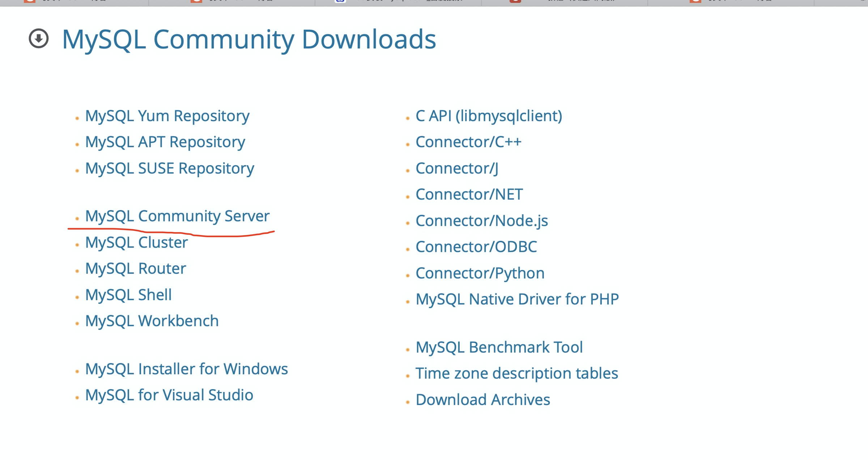Image resolution: width=868 pixels, height=460 pixels.
Task: Open Connector/Node.js page
Action: coord(482,221)
